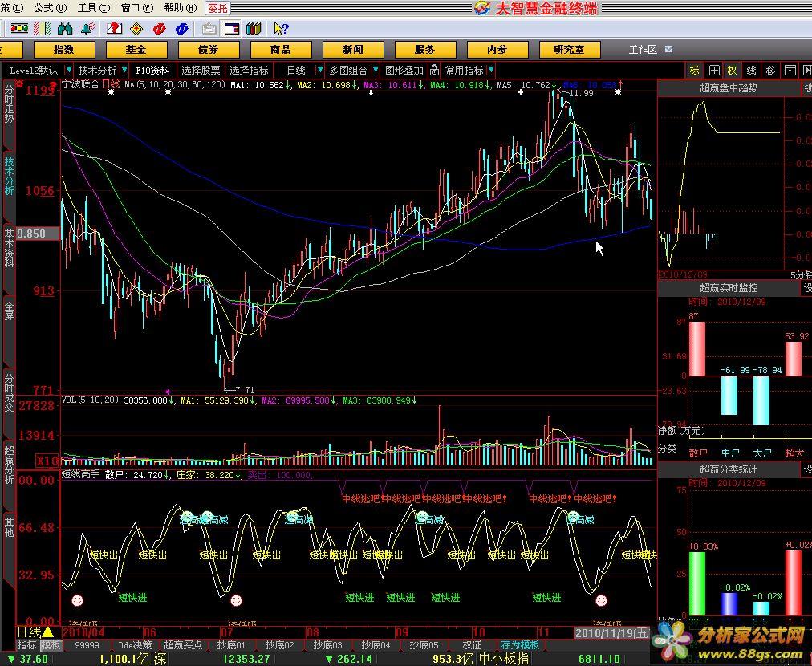This screenshot has height=666, width=812.
Task: Expand the Level2默认 dropdown arrow
Action: click(68, 69)
